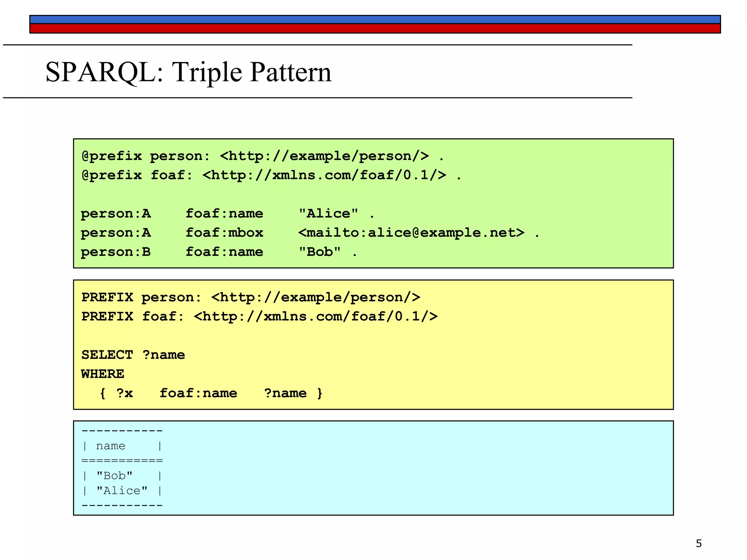Select the person:B foaf:name "Bob" triple
Screen dimensions: 747x560
(x=219, y=252)
